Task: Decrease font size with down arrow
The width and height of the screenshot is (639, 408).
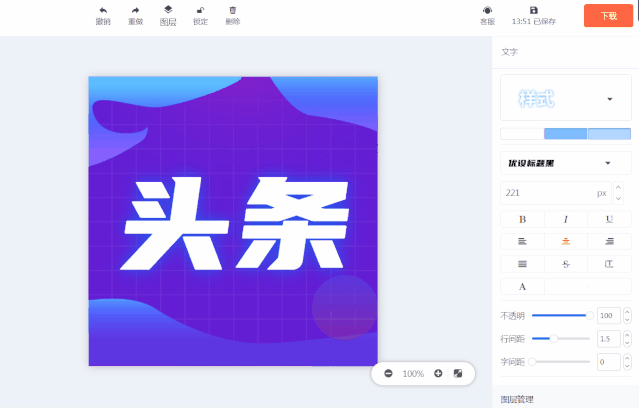Action: (618, 198)
